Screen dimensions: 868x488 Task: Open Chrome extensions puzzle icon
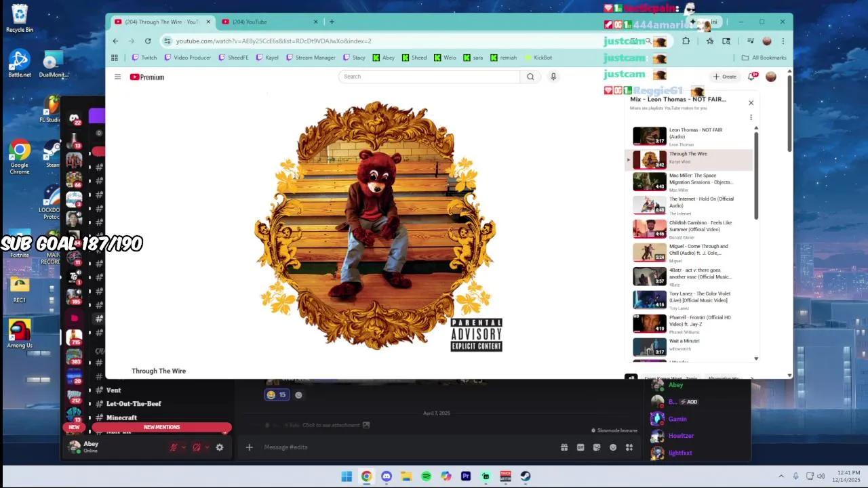686,41
